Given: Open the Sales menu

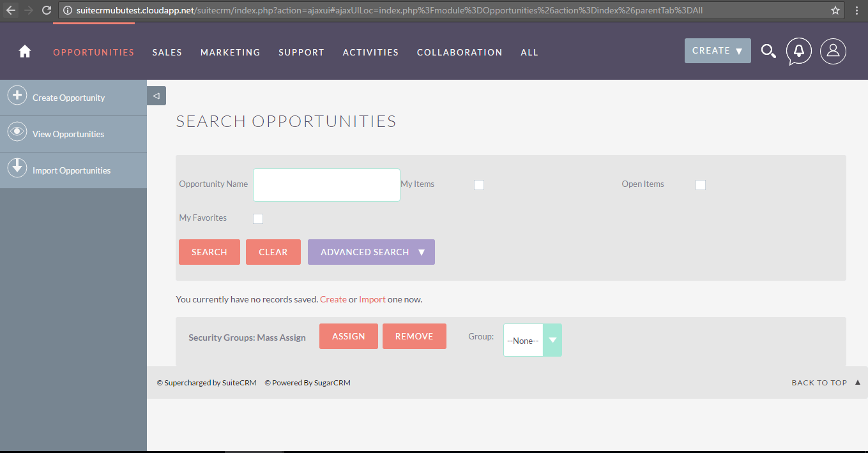Looking at the screenshot, I should 167,52.
